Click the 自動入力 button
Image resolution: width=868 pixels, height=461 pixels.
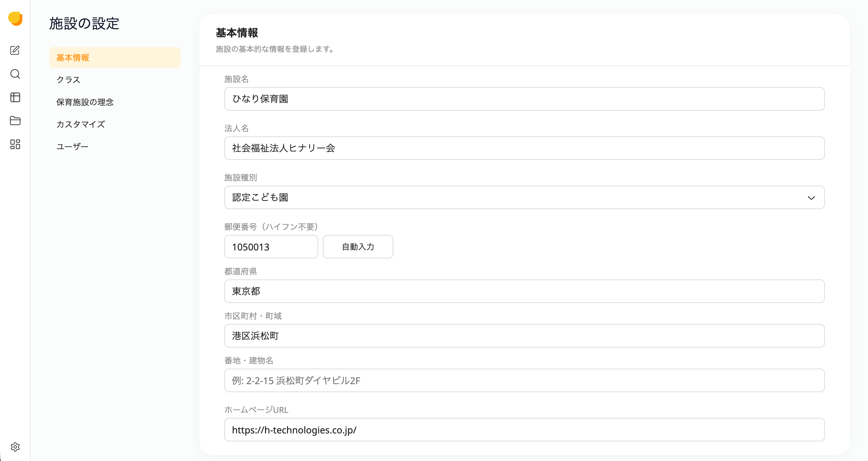pyautogui.click(x=358, y=247)
